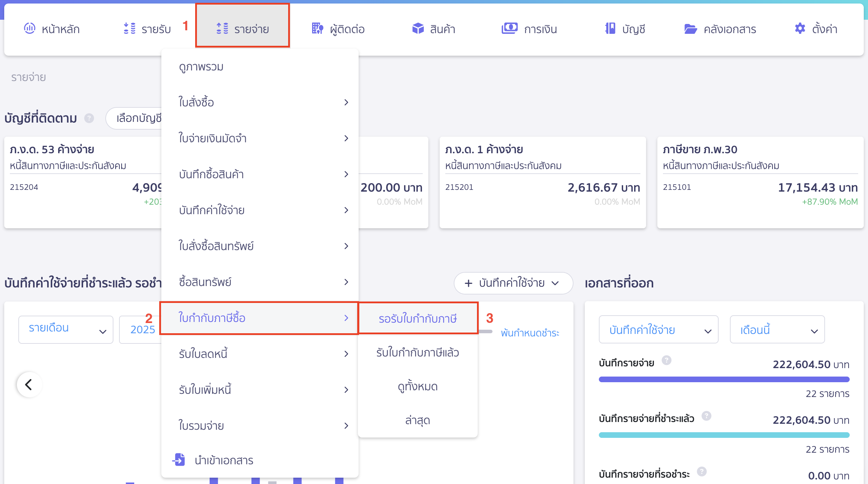
Task: Click account code 215101
Action: (x=677, y=187)
